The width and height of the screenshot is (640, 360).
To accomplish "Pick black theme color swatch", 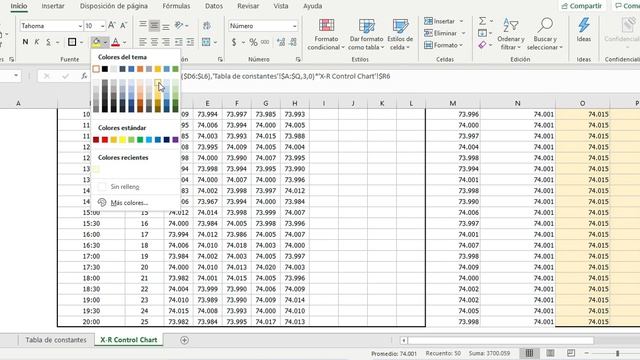I will (105, 69).
